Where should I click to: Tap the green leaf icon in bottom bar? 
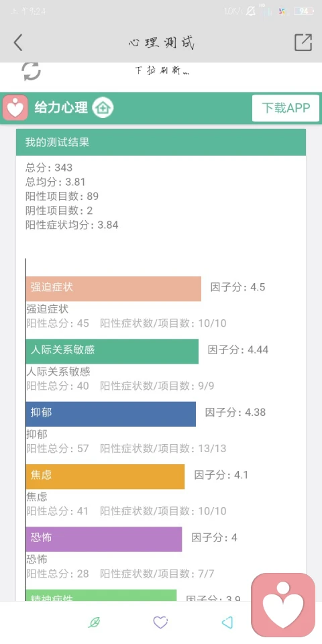pos(95,623)
